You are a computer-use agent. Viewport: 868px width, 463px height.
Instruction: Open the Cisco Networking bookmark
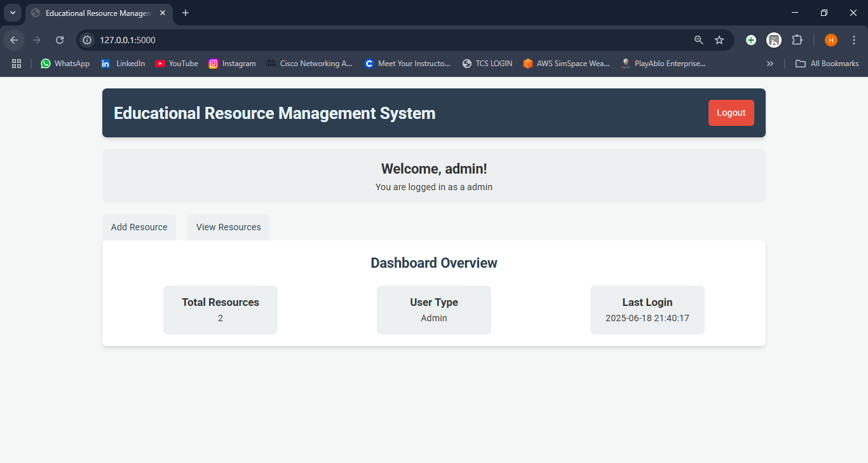click(309, 64)
